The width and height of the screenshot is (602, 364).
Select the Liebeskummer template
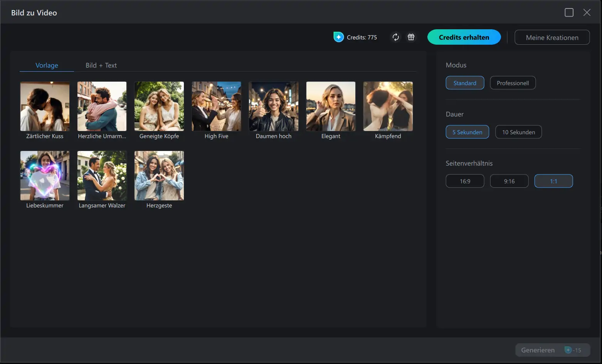point(45,176)
